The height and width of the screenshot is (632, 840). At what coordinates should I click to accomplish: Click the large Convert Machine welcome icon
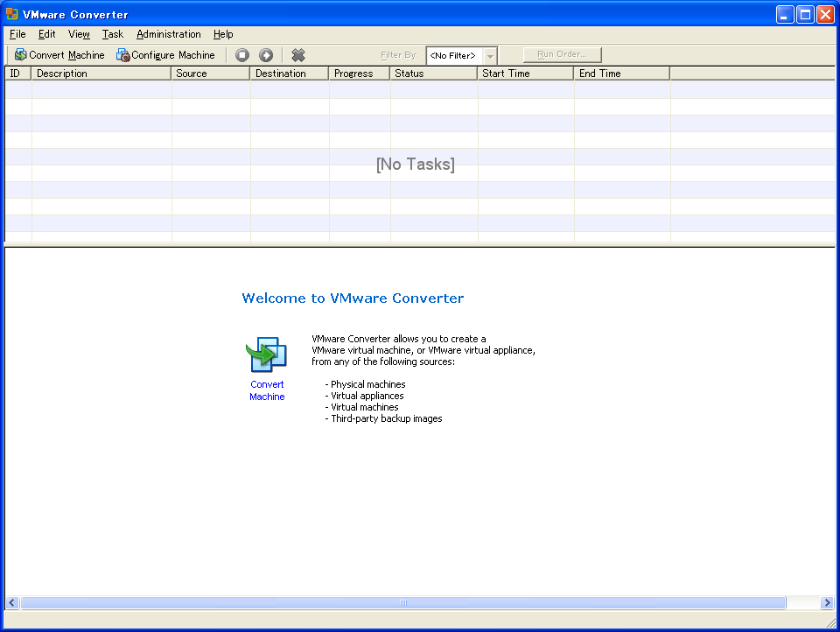(x=266, y=355)
